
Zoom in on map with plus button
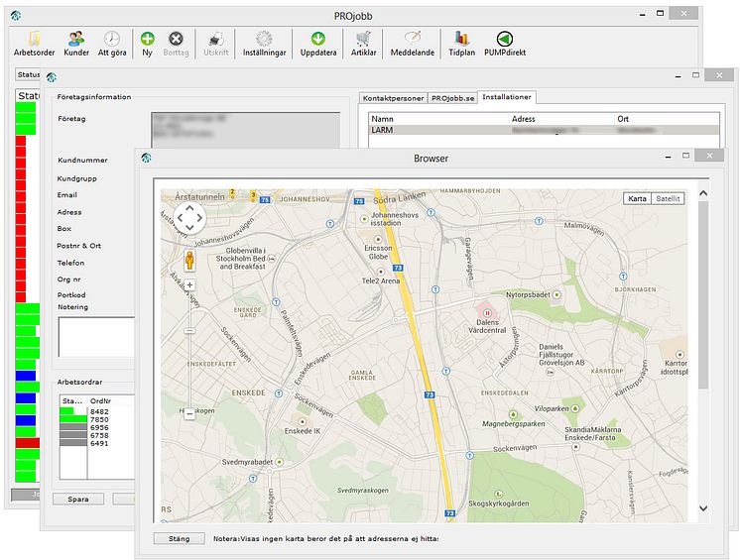pos(189,284)
